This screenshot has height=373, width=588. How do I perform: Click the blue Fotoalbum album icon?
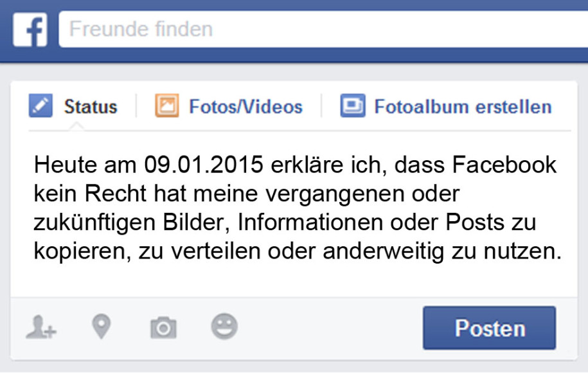point(353,105)
